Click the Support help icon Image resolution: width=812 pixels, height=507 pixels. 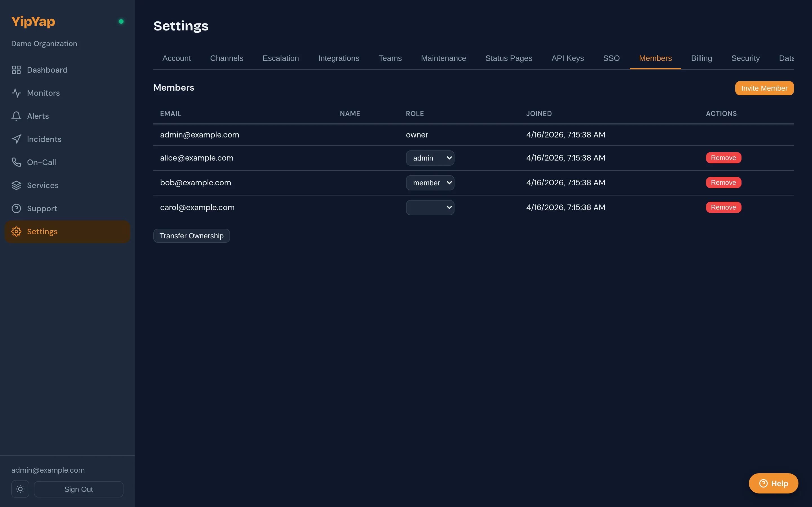(16, 208)
